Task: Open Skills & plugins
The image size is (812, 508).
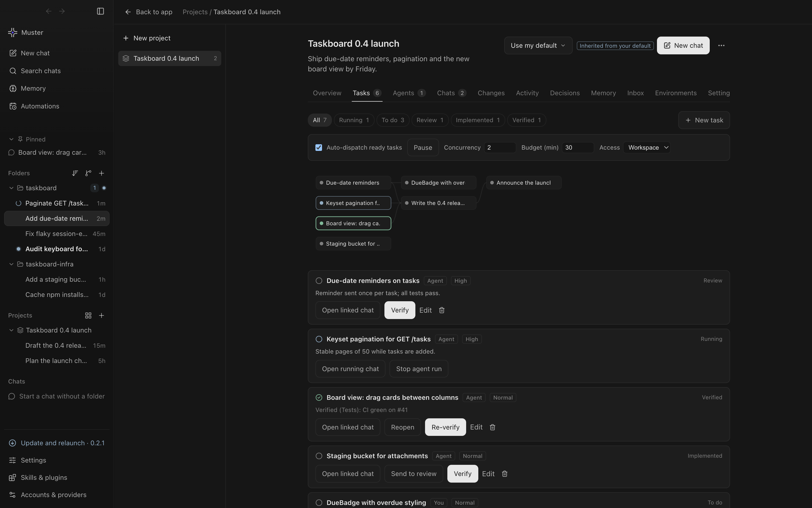Action: click(57, 478)
